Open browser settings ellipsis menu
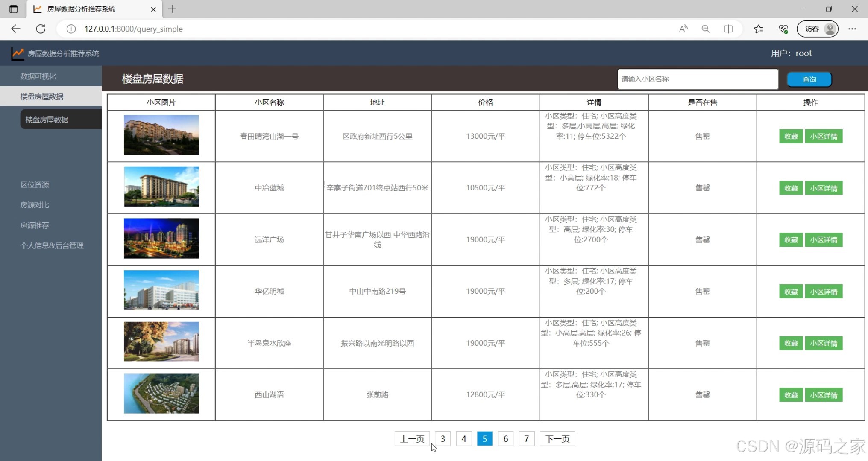Image resolution: width=868 pixels, height=461 pixels. pos(852,29)
